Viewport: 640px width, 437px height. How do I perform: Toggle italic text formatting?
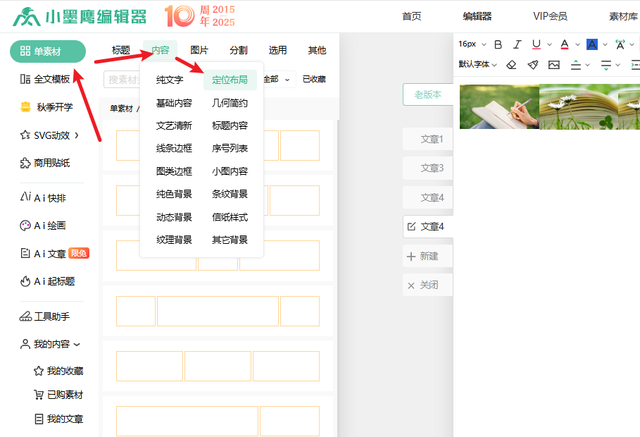click(517, 44)
